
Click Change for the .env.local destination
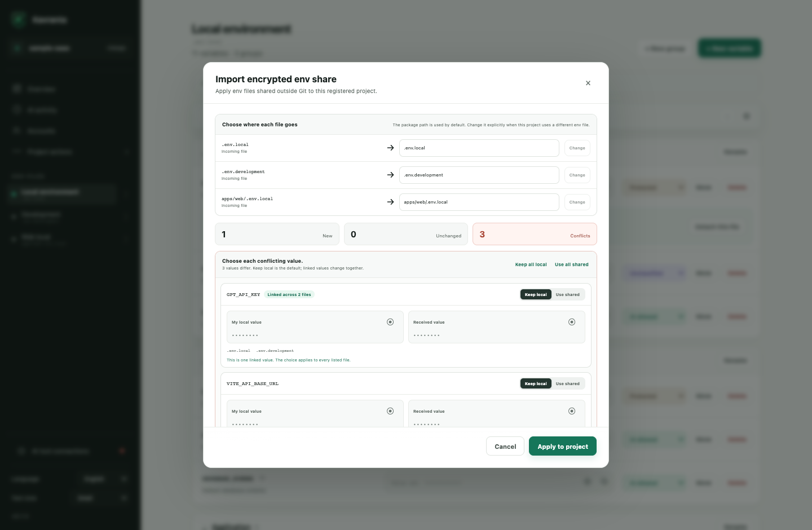tap(577, 148)
